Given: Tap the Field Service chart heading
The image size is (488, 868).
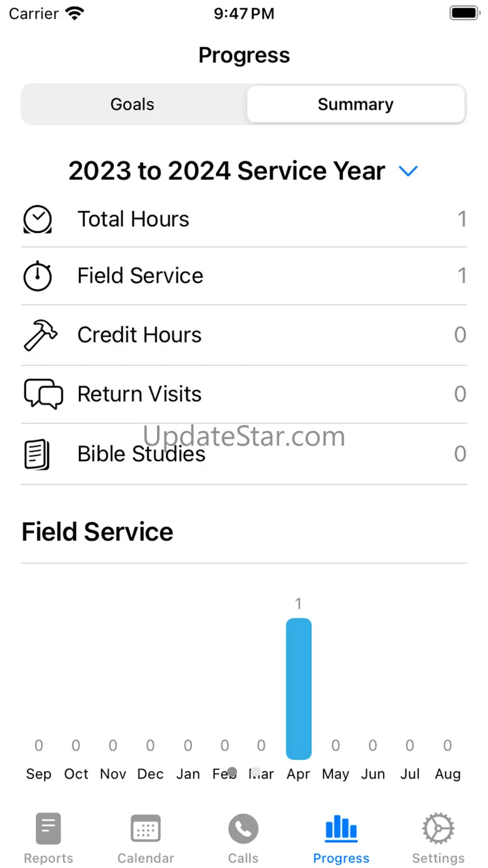Looking at the screenshot, I should (98, 532).
